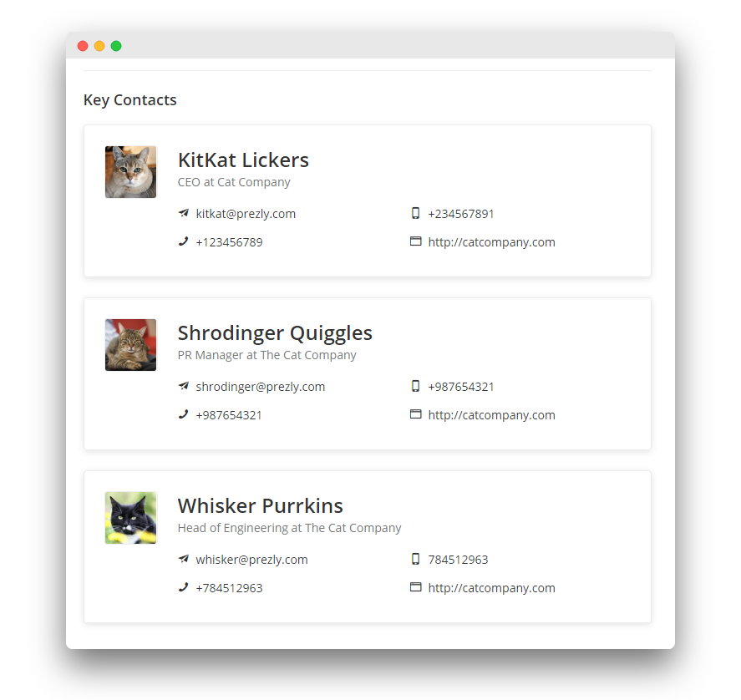This screenshot has height=700, width=741.
Task: Open Whisker Purrkins' http://catcompany.com link
Action: 491,588
